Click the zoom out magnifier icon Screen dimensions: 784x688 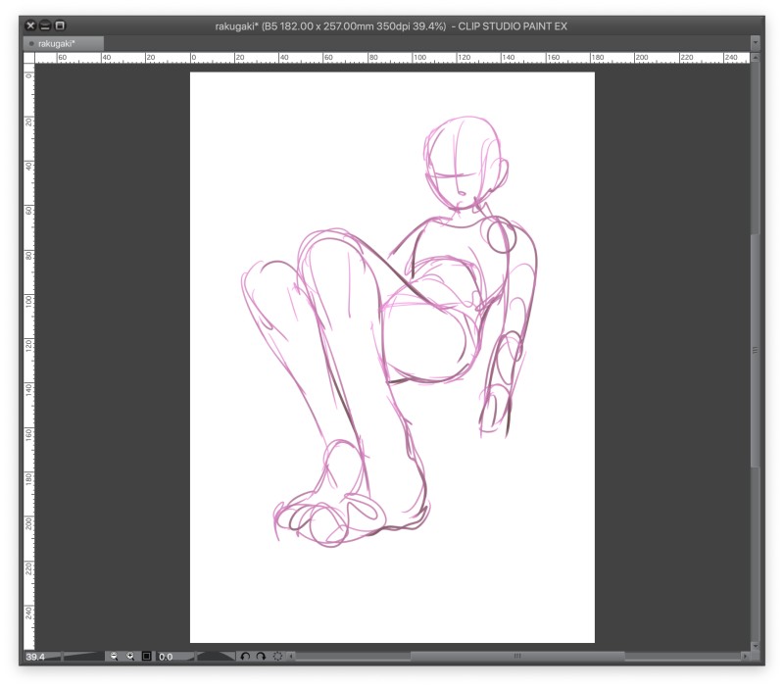coord(114,656)
